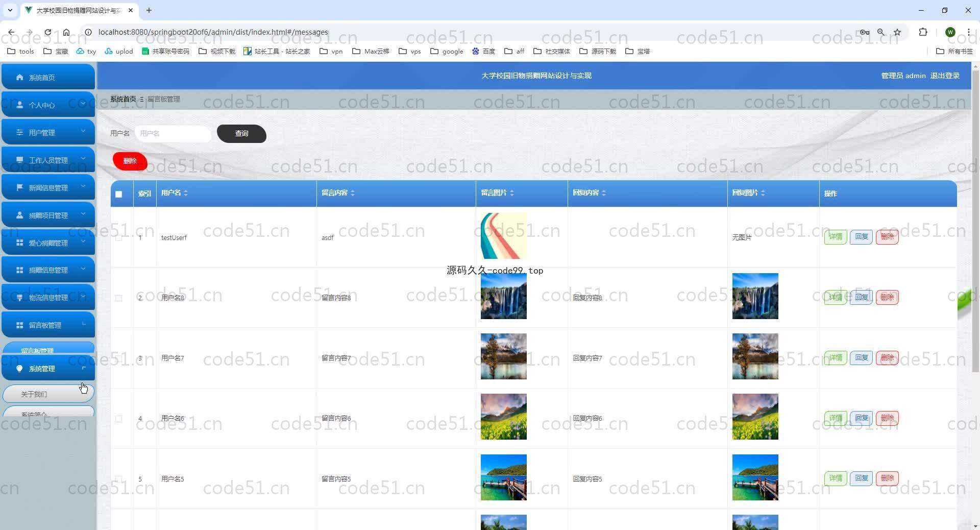Screen dimensions: 980x530
Task: Open 所有书签 folder
Action: pyautogui.click(x=954, y=51)
